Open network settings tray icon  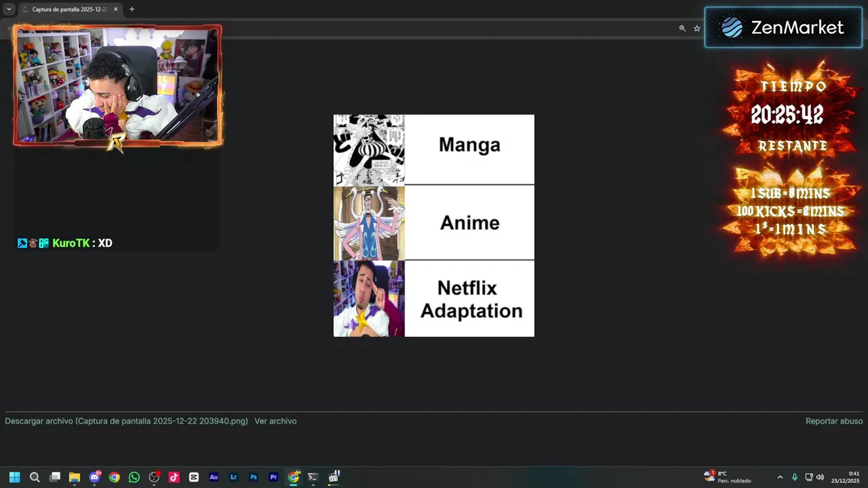point(809,477)
